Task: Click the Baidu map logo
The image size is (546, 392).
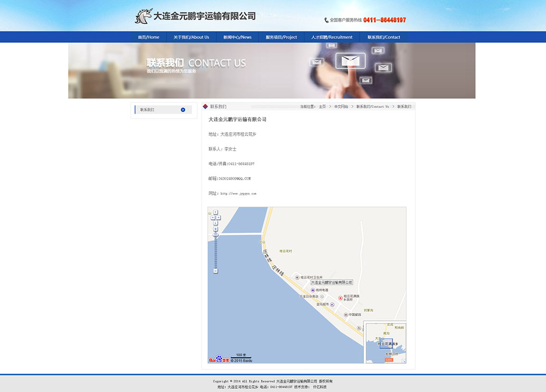Action: [218, 360]
